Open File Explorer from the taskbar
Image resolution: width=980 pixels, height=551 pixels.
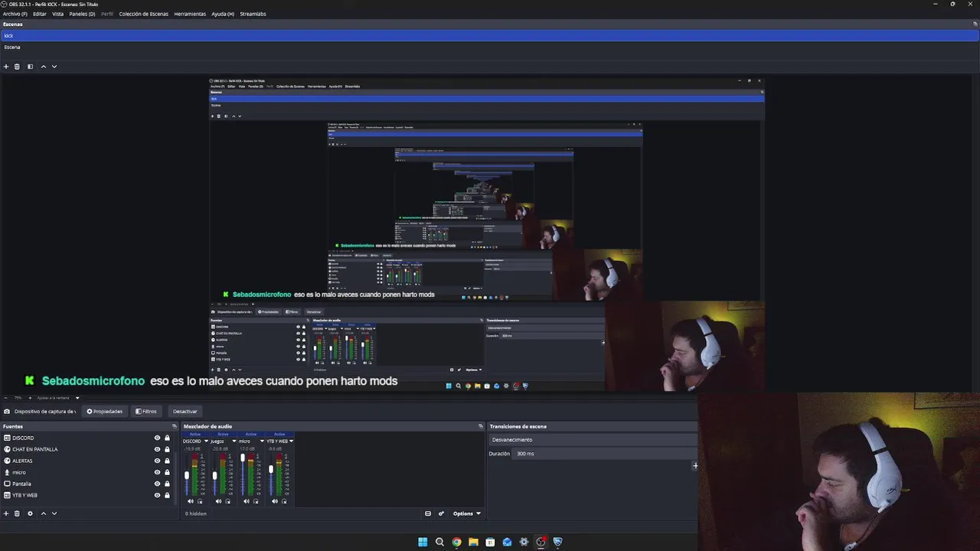tap(473, 542)
